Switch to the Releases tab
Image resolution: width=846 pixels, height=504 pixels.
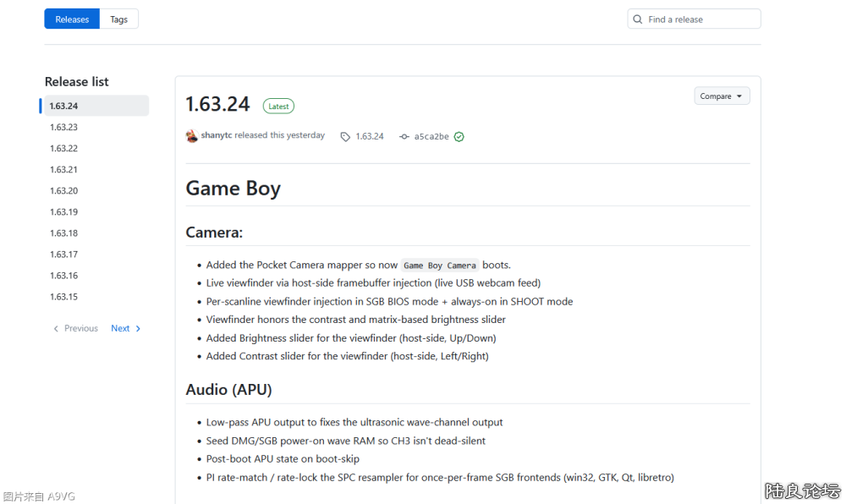72,19
